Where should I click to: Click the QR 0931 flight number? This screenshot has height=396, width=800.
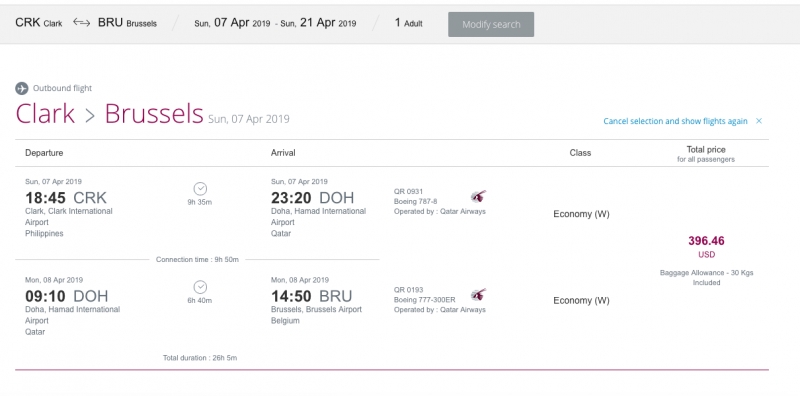pyautogui.click(x=409, y=191)
